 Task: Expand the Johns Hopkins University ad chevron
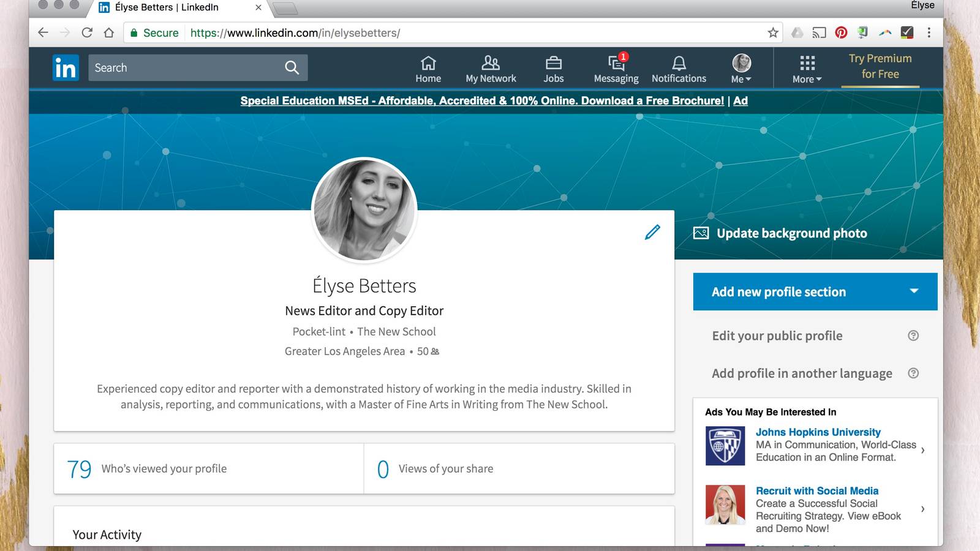922,450
